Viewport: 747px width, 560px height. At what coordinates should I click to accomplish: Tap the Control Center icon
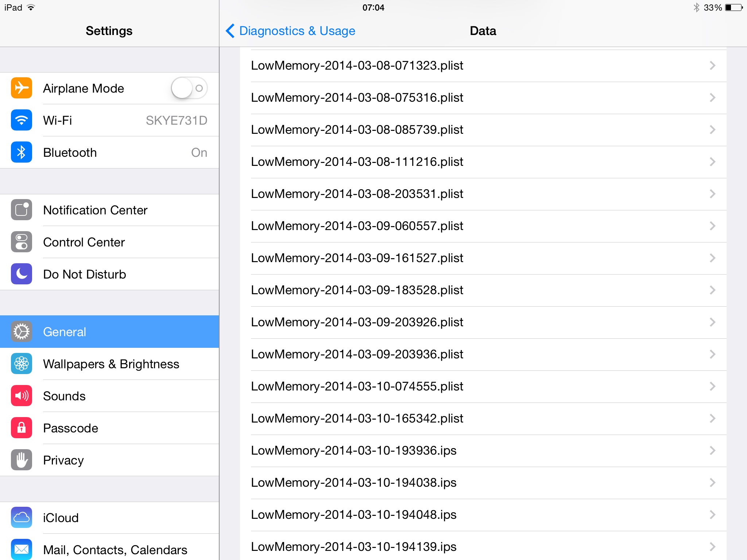pyautogui.click(x=22, y=242)
